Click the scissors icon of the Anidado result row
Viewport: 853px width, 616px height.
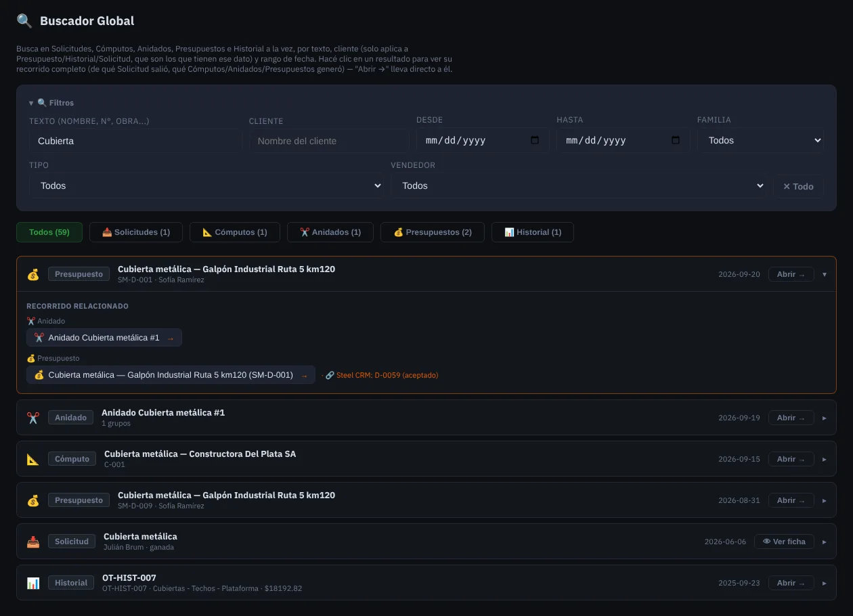[x=33, y=418]
